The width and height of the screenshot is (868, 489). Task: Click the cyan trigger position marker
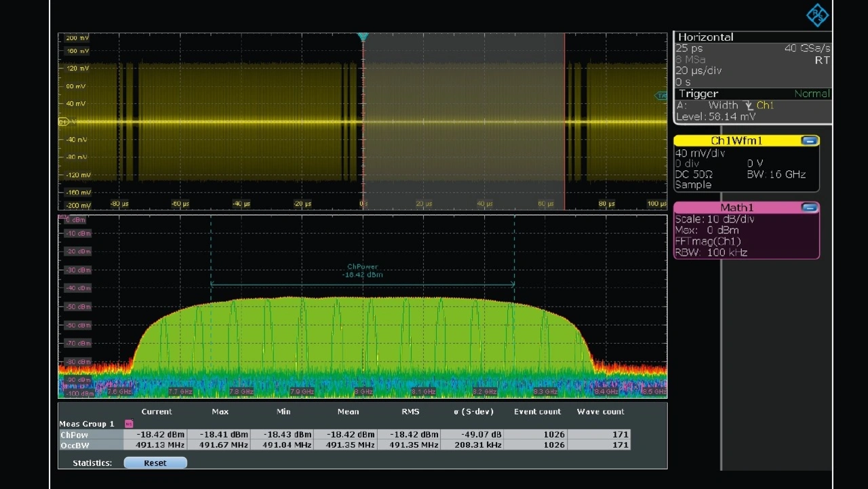363,37
